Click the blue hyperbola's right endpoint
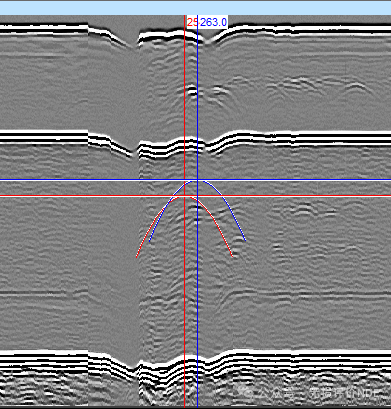Image resolution: width=391 pixels, height=409 pixels. point(245,240)
